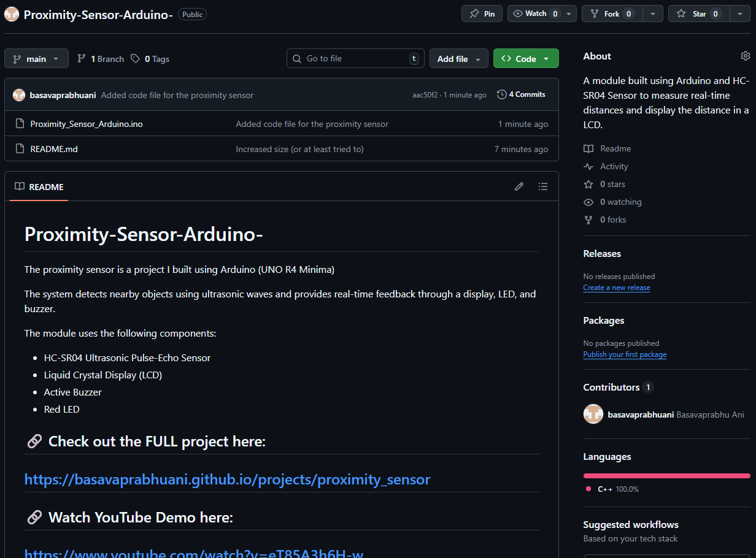
Task: Open the README outline list icon
Action: (542, 186)
